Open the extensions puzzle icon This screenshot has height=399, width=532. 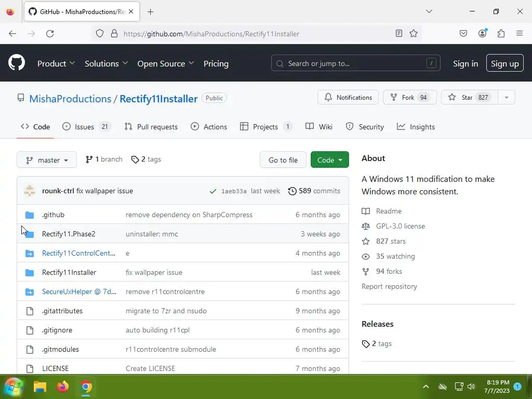pos(501,33)
